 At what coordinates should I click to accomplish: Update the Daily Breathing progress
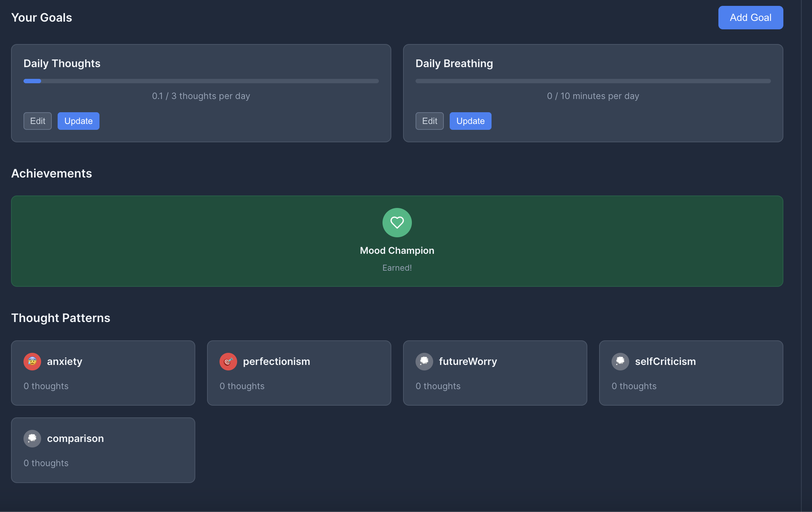(x=470, y=121)
